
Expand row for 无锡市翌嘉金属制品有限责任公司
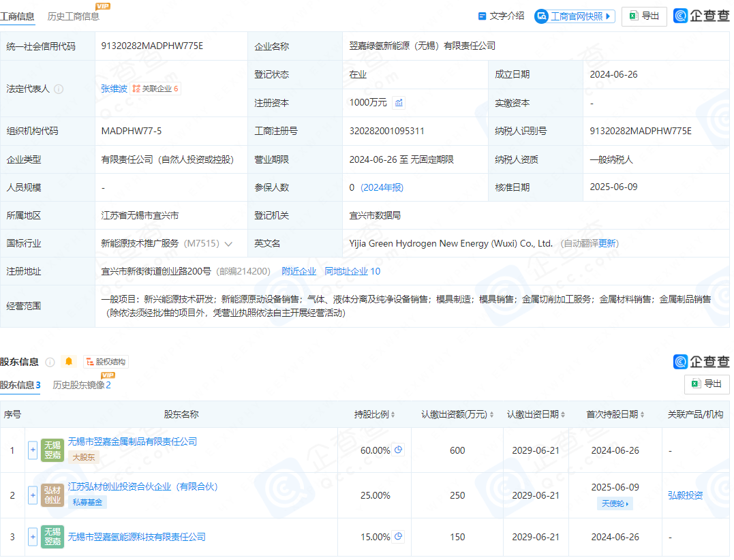33,450
